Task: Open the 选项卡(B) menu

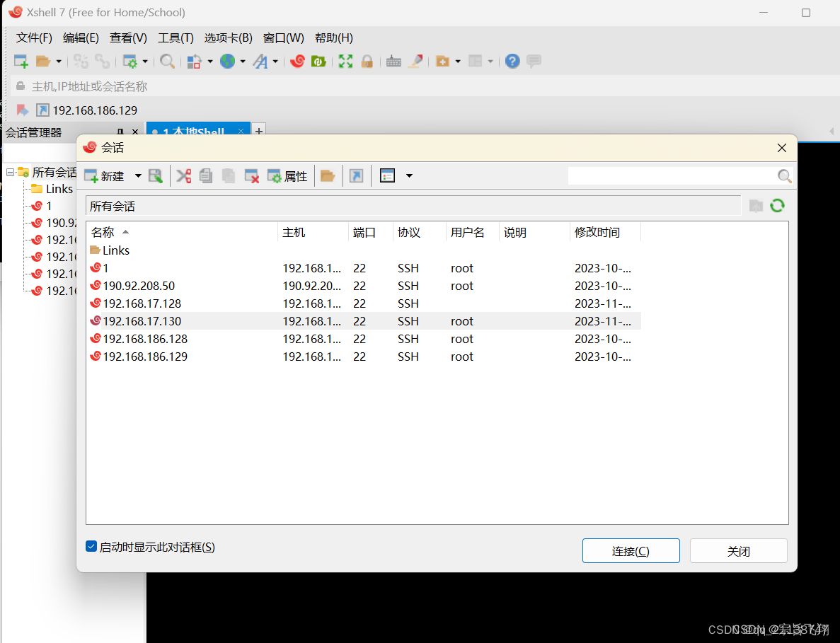Action: [228, 37]
